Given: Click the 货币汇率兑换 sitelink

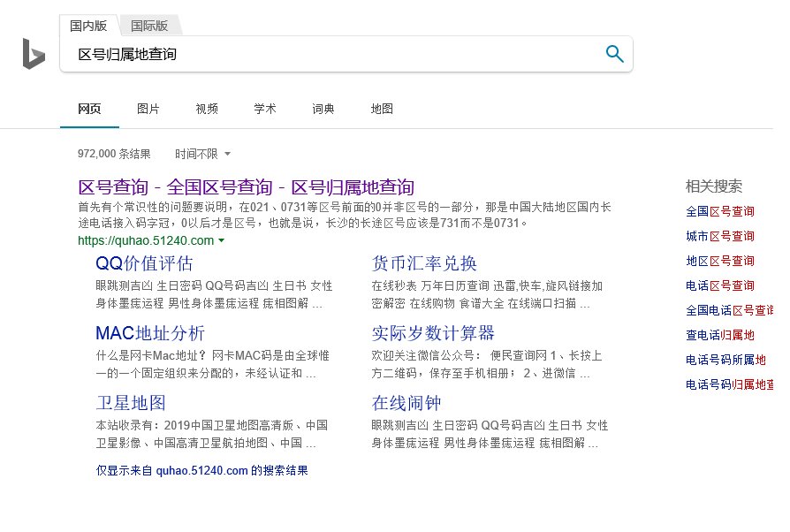Looking at the screenshot, I should [x=425, y=263].
